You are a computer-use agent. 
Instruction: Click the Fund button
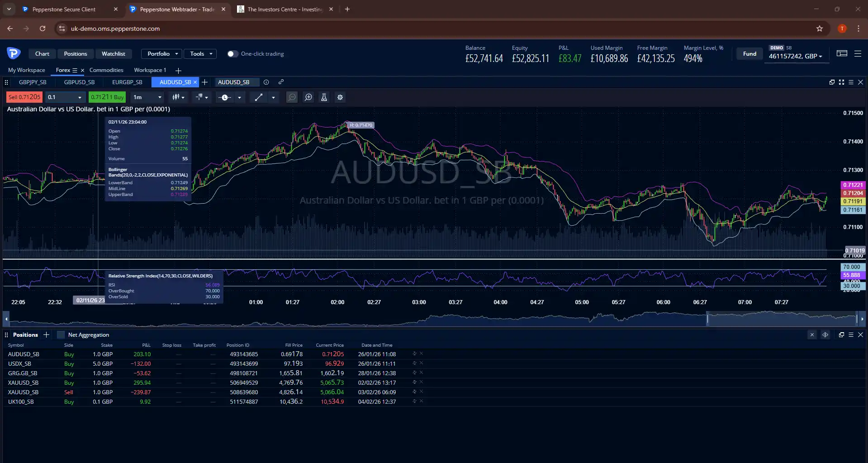[749, 53]
